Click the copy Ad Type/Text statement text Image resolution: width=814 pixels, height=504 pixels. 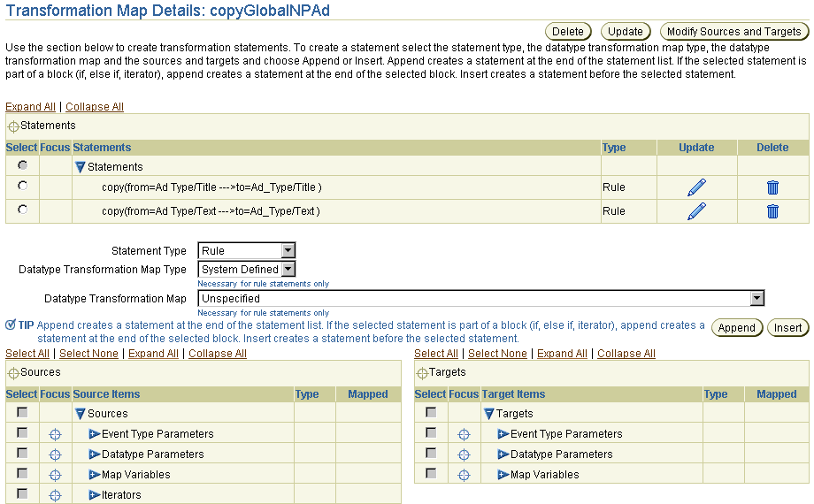(x=211, y=211)
